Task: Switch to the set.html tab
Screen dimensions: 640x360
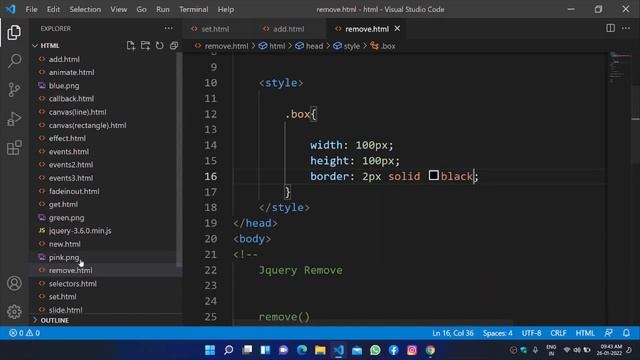Action: [215, 29]
